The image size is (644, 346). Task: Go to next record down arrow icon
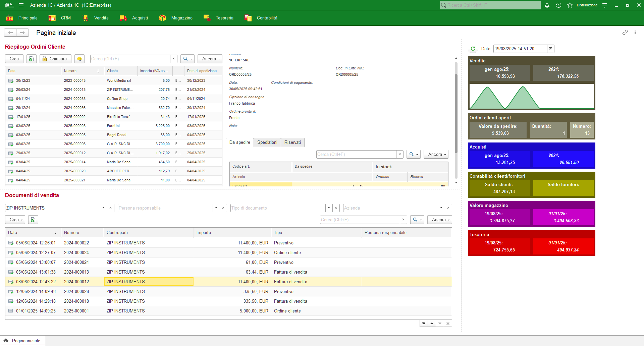click(x=440, y=323)
